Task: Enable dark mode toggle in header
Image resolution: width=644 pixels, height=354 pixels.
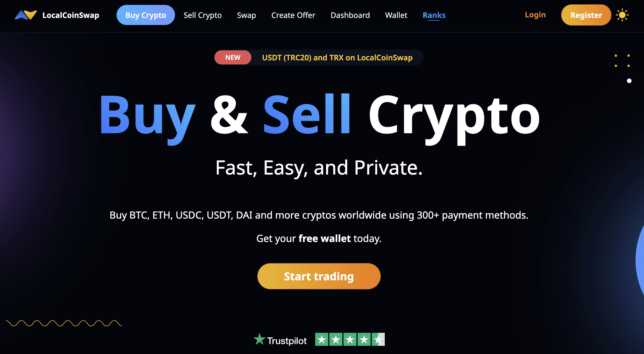Action: [622, 15]
